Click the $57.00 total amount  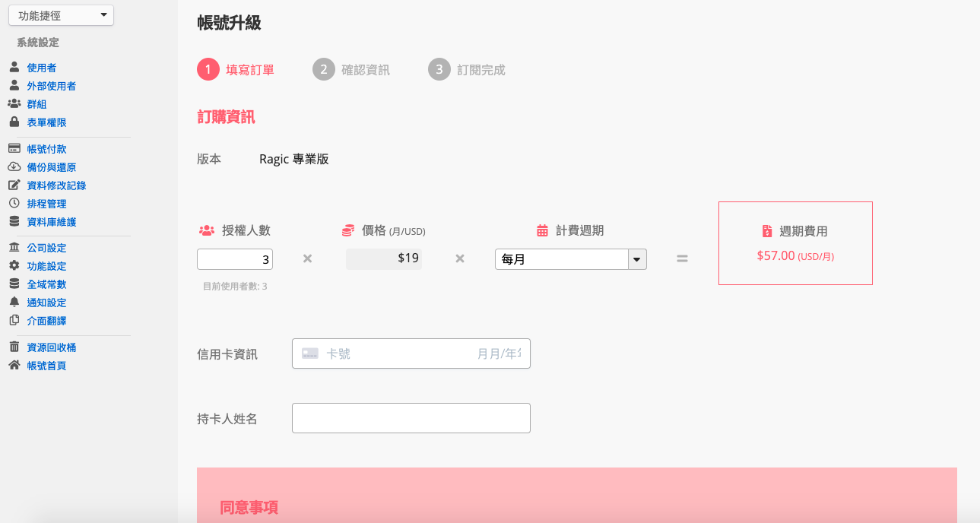(x=775, y=256)
